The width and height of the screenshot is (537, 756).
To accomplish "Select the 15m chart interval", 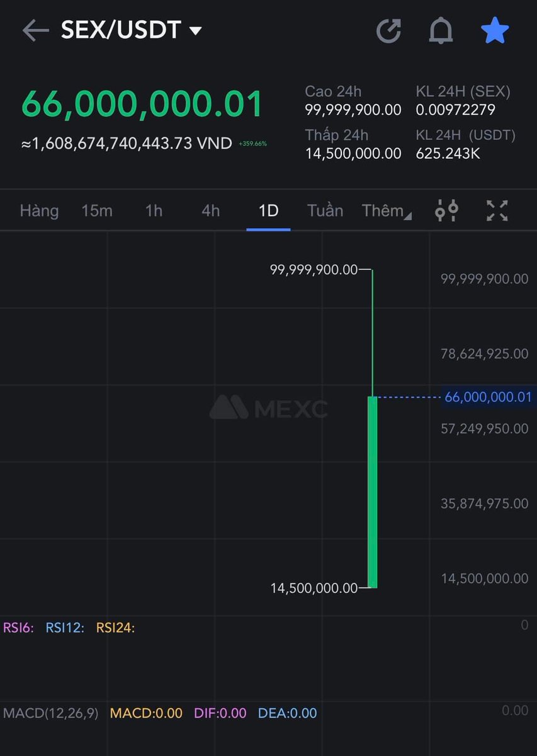I will point(97,210).
